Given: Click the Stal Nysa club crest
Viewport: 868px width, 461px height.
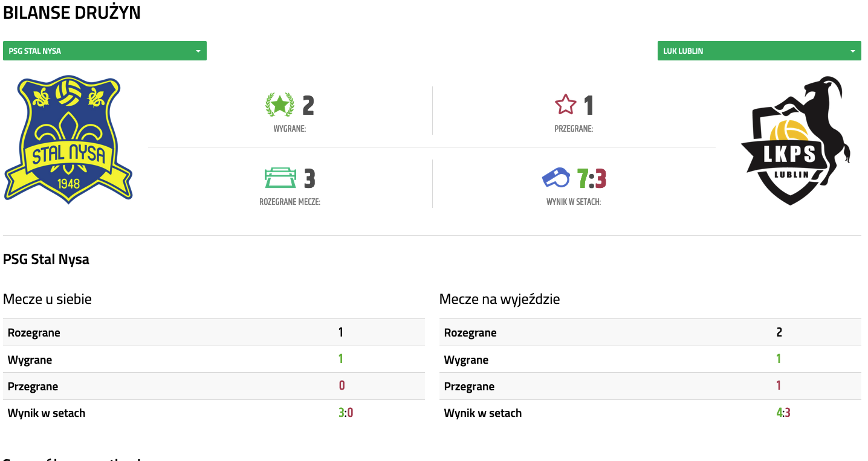Looking at the screenshot, I should tap(68, 140).
